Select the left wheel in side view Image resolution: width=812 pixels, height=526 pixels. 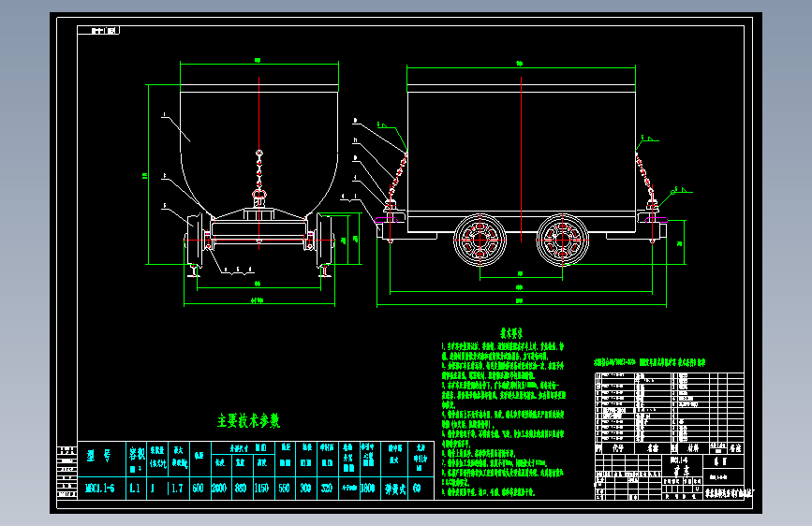(480, 240)
